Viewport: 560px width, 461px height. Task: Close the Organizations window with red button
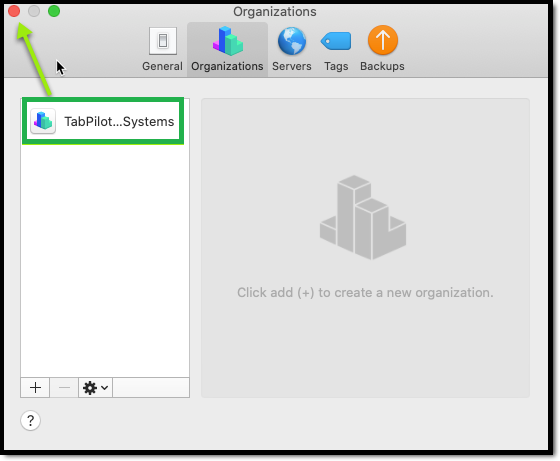coord(14,11)
